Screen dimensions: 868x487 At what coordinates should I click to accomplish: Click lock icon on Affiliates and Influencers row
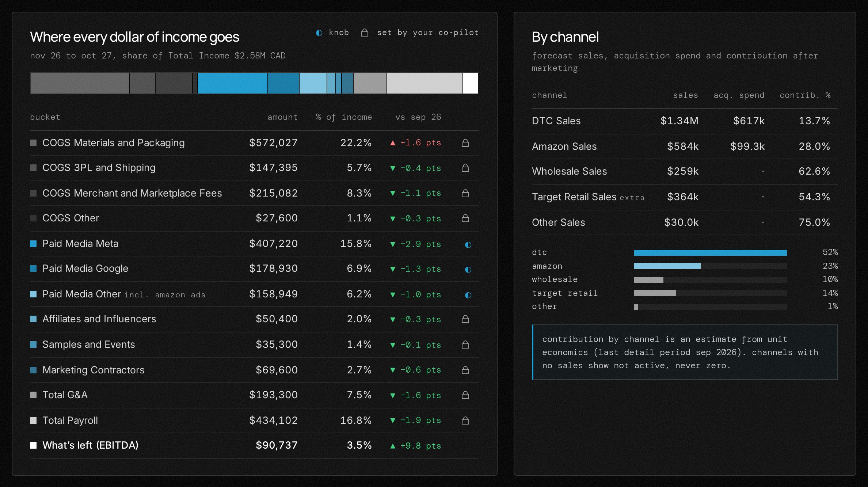pos(465,319)
